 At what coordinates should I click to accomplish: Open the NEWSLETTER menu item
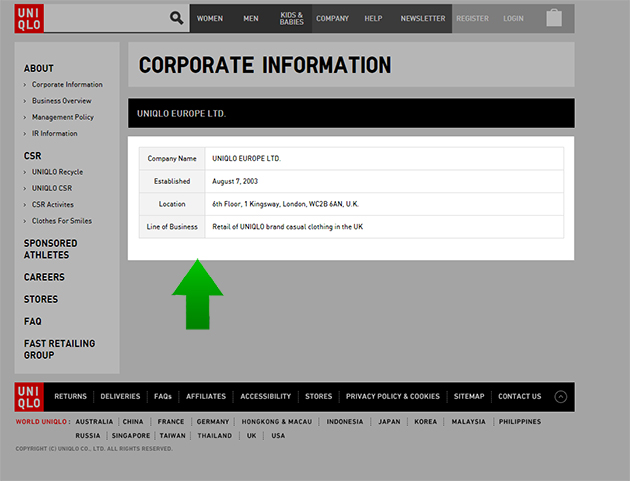[423, 18]
